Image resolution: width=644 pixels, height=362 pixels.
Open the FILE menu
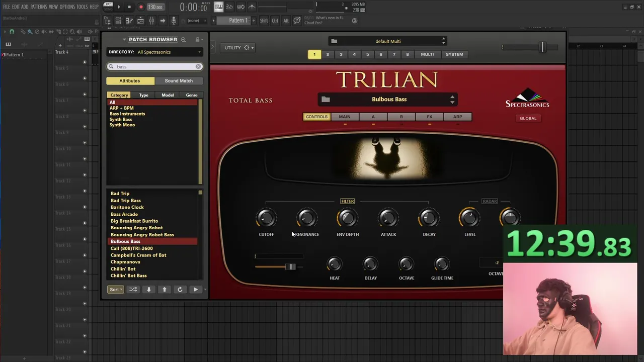pyautogui.click(x=7, y=7)
